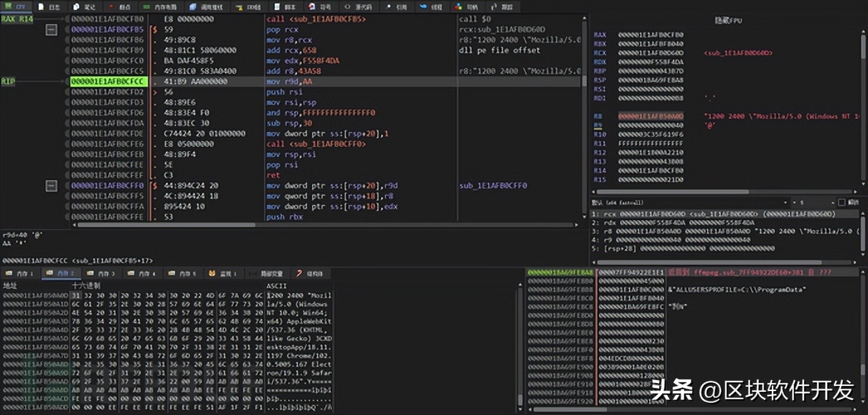Open the 断点 (Breakpoints) tab icon
This screenshot has width=868, height=415.
[x=112, y=7]
